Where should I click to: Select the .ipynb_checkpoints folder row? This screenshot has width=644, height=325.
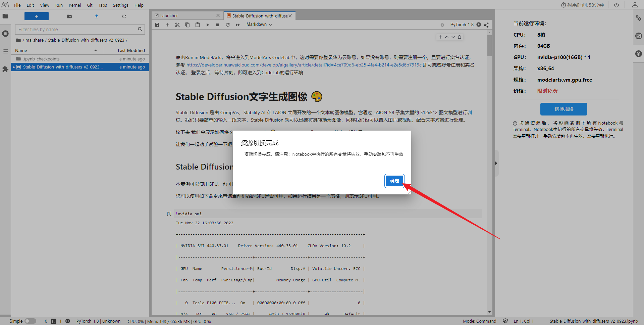coord(80,59)
